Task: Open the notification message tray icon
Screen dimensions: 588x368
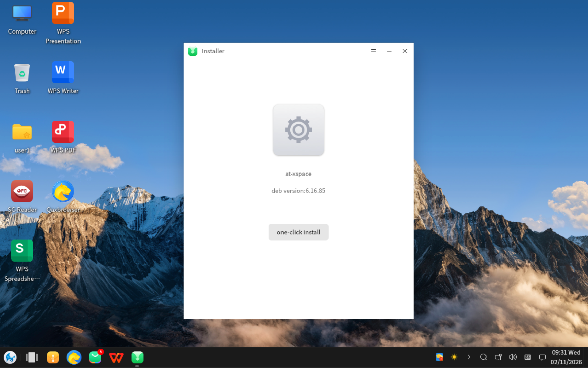Action: pos(542,357)
